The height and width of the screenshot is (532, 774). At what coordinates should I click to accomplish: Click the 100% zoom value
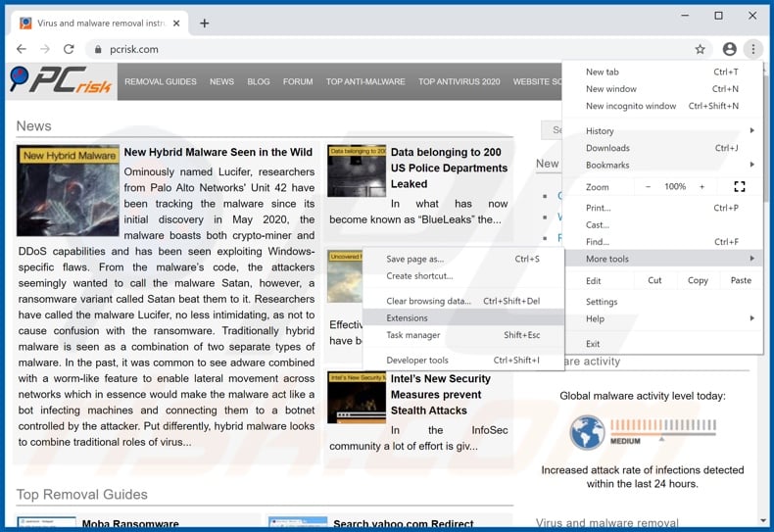(x=675, y=186)
